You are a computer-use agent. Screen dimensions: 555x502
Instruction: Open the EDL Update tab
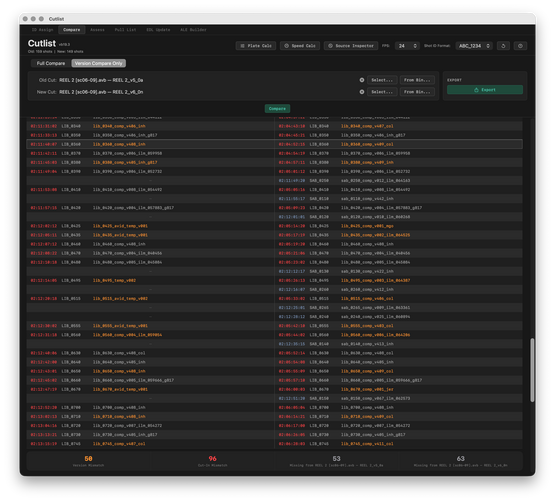(x=158, y=30)
